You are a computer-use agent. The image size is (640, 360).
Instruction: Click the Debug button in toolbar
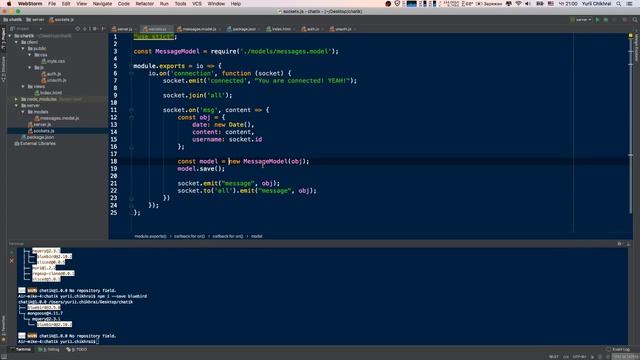(x=606, y=20)
